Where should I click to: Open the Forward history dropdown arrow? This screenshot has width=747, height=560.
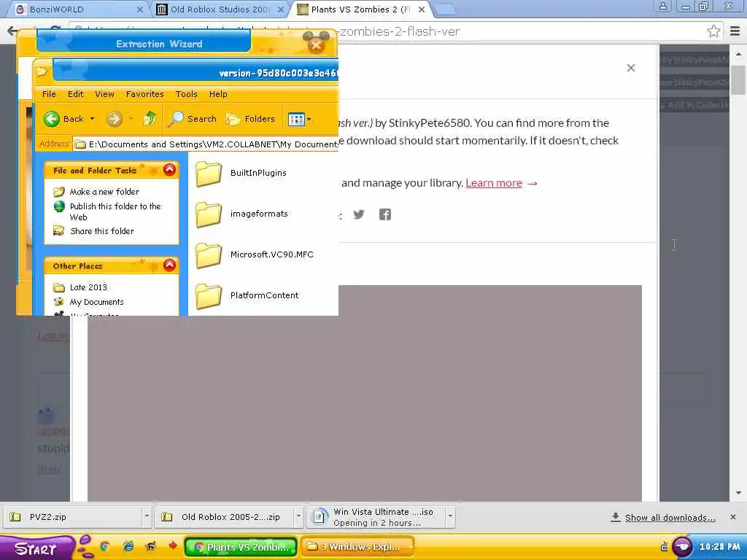[131, 119]
